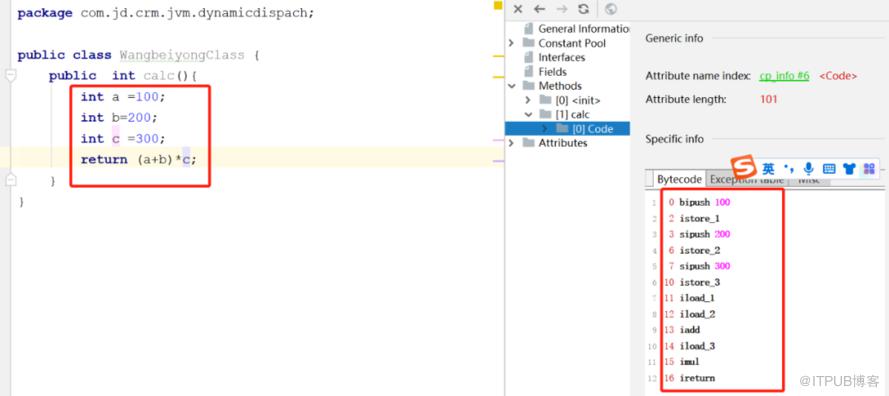Switch to the Exception table tab
The height and width of the screenshot is (396, 889).
(x=746, y=180)
